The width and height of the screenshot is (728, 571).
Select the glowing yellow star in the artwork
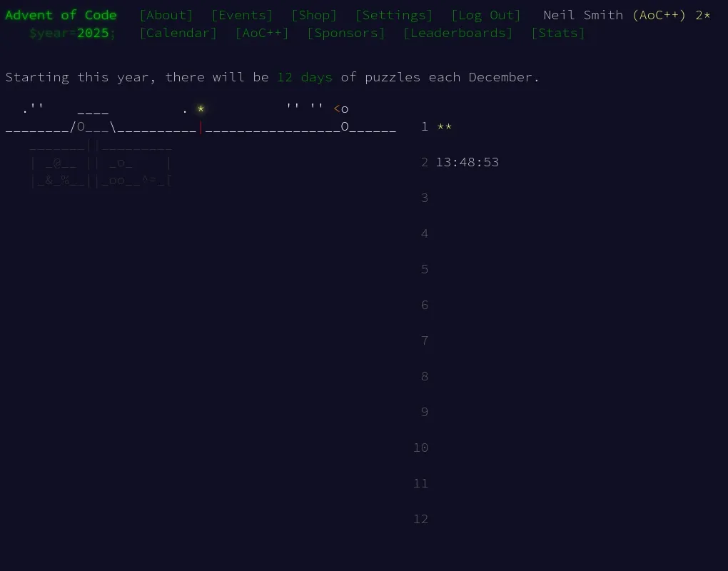tap(201, 108)
